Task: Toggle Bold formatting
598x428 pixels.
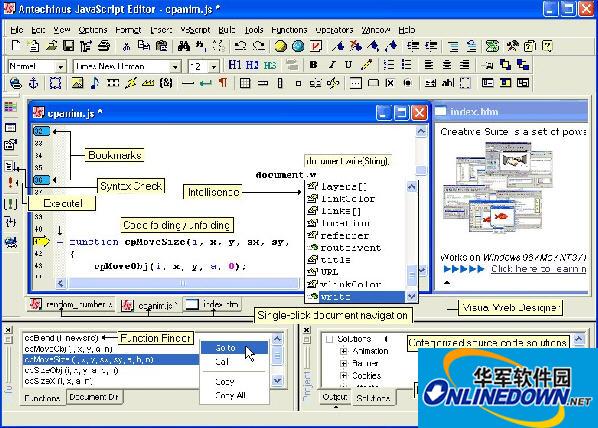Action: 313,65
